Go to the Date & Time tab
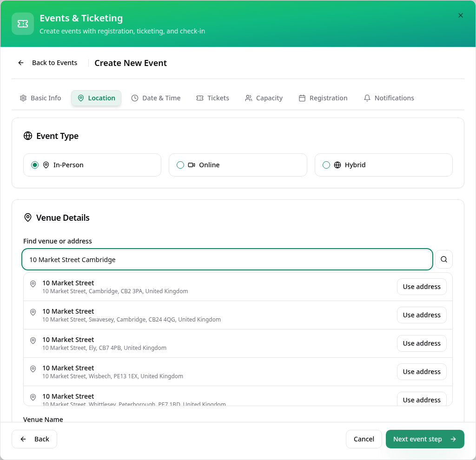 tap(156, 98)
